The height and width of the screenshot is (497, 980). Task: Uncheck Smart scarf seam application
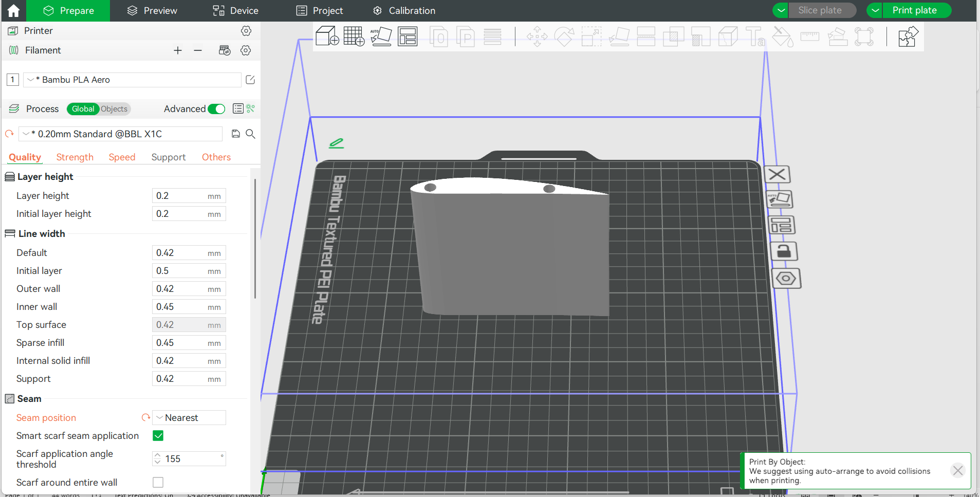coord(158,436)
